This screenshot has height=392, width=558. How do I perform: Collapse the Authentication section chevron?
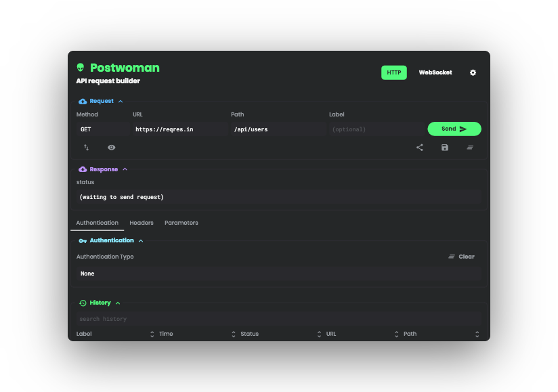coord(141,241)
